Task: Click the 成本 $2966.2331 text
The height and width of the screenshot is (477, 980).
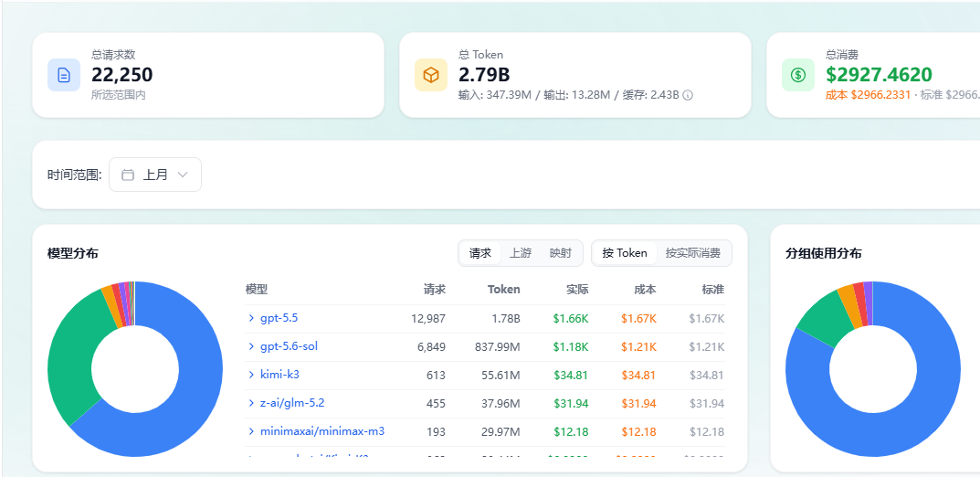Action: [869, 96]
